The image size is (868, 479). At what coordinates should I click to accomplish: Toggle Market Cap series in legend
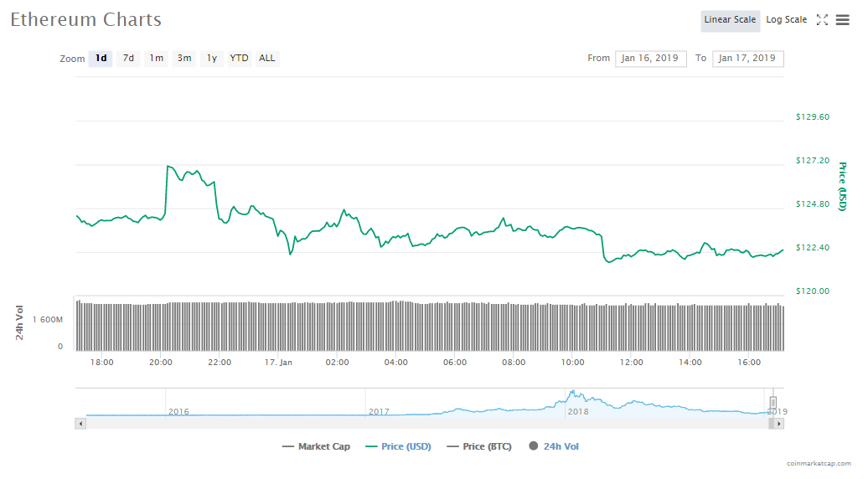316,446
